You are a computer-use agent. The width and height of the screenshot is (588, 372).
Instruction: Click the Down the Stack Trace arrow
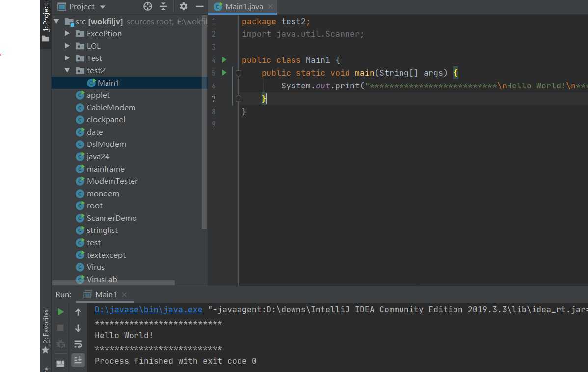[x=78, y=328]
